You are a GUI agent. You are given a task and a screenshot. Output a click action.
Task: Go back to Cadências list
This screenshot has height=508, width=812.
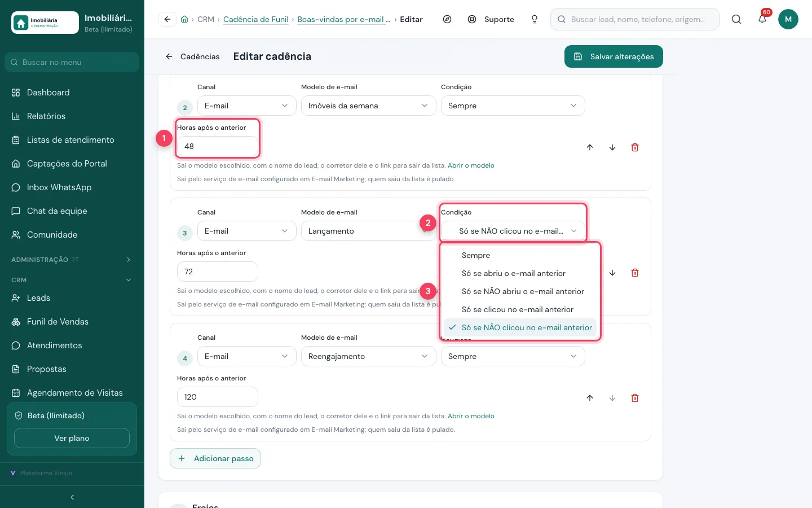(192, 56)
